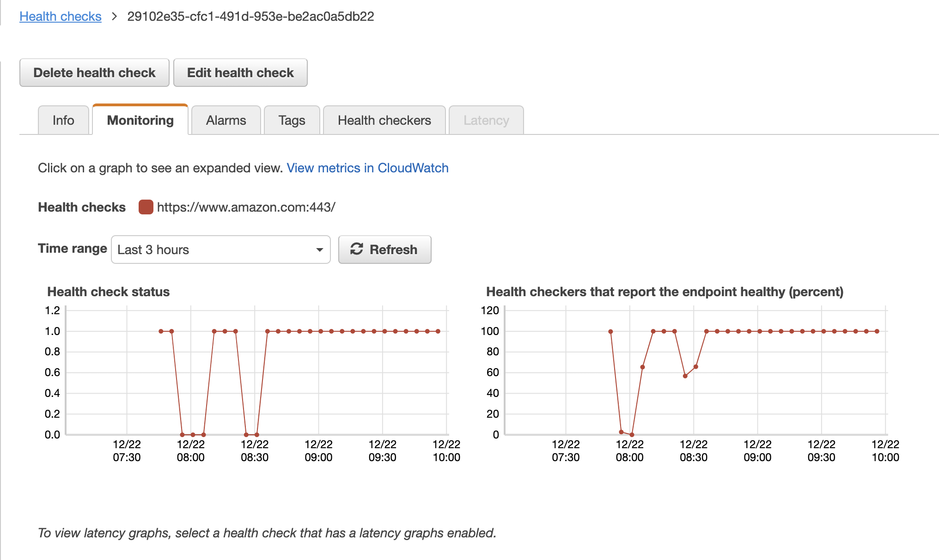Click the refresh arrows icon
Viewport: 939px width, 560px height.
point(356,249)
